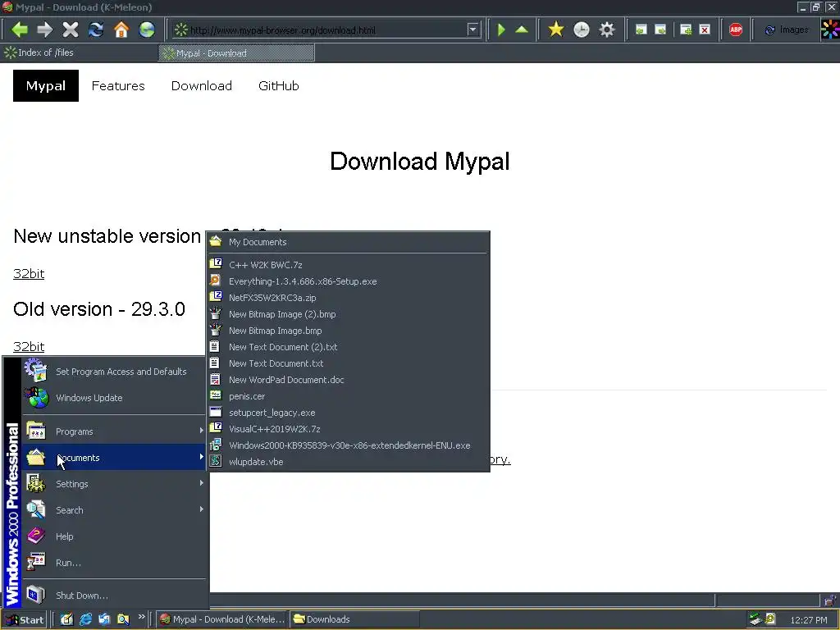Open the Features page link
This screenshot has height=630, width=840.
[x=118, y=85]
